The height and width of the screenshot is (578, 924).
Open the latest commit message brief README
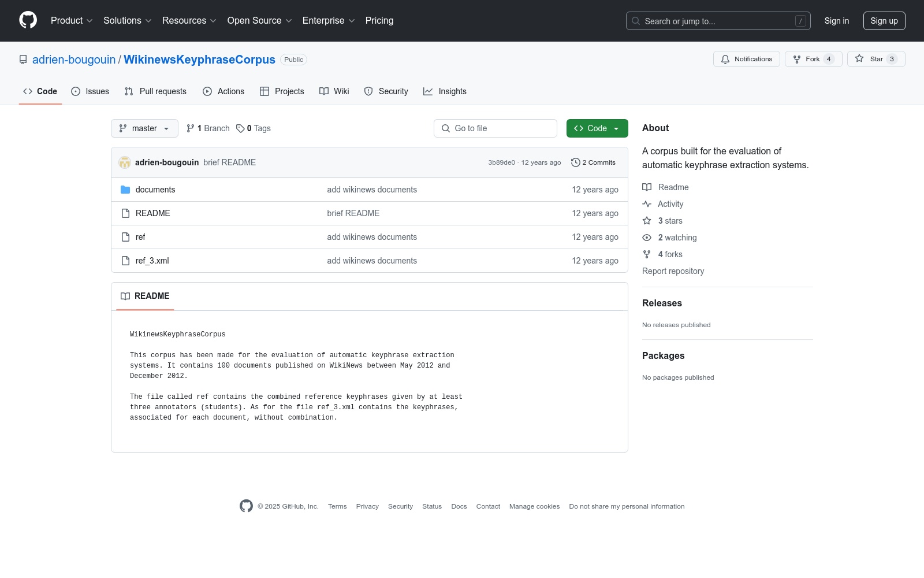[x=230, y=162]
